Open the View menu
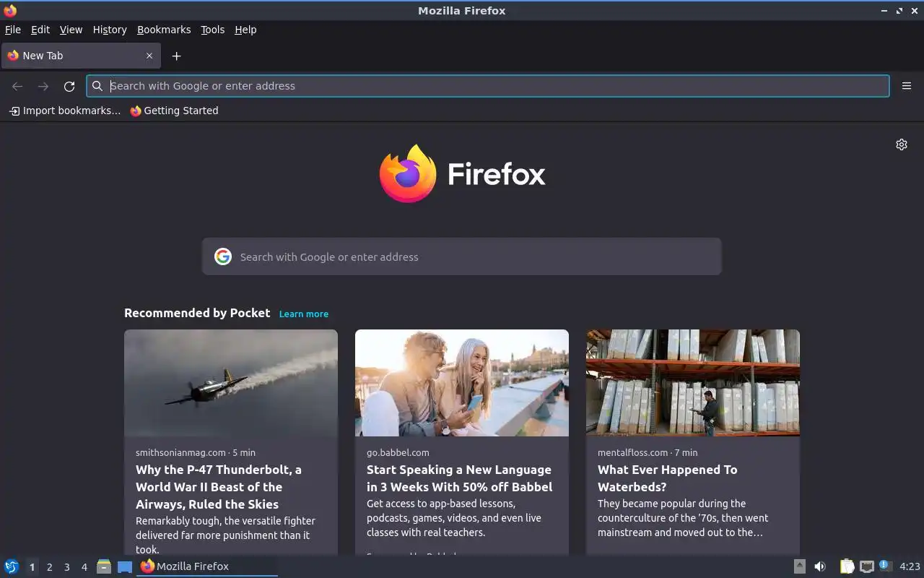924x578 pixels. 71,30
